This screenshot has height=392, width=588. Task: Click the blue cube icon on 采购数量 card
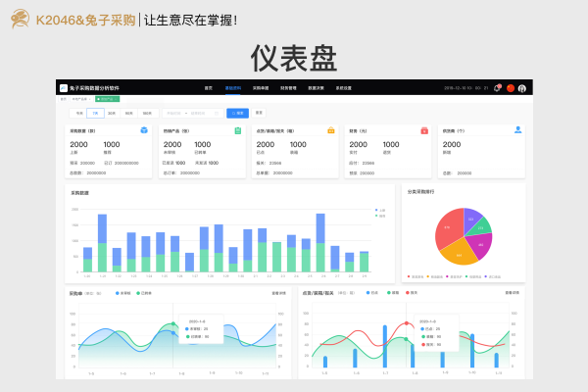pyautogui.click(x=144, y=130)
